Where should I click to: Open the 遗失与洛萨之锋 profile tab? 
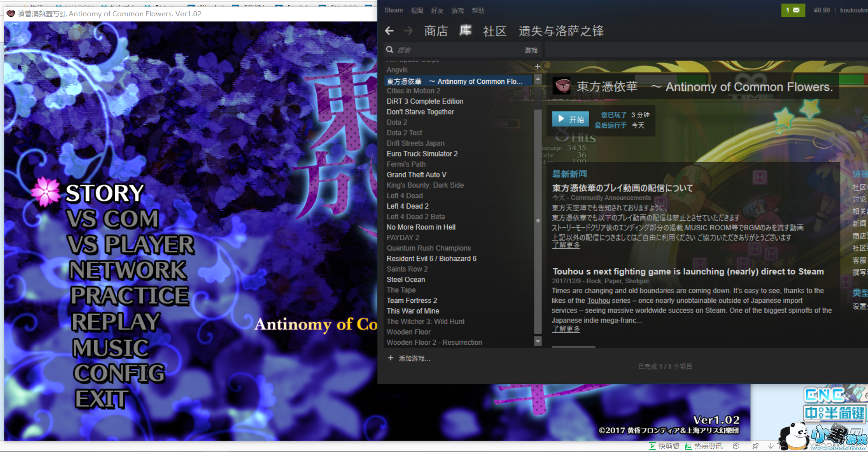[561, 31]
